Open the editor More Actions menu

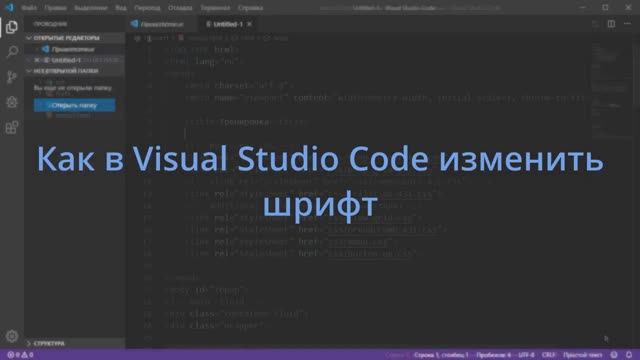(x=627, y=24)
